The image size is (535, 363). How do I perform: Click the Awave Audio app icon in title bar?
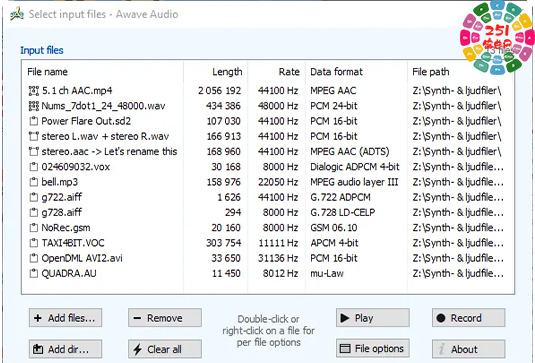coord(17,14)
